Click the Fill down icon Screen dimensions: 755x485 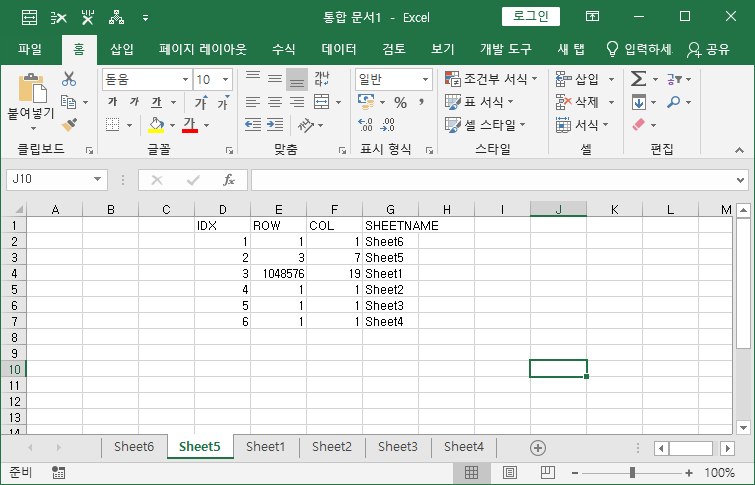(x=638, y=102)
